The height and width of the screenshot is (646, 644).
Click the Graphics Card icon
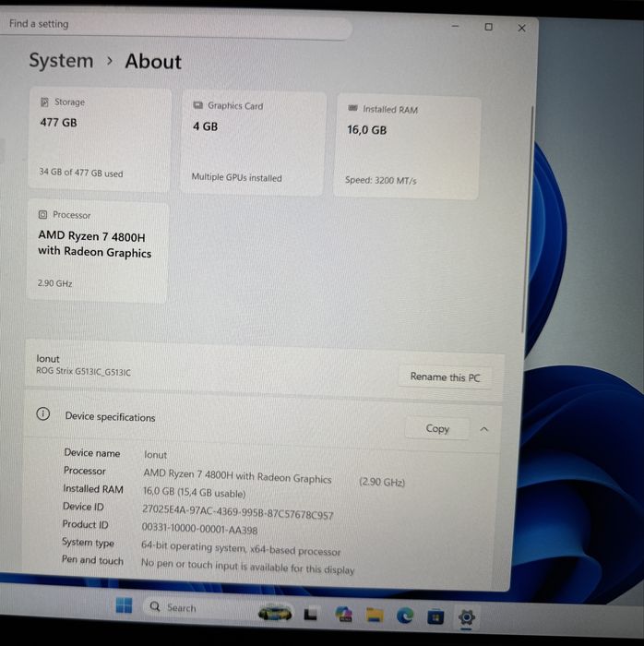198,105
